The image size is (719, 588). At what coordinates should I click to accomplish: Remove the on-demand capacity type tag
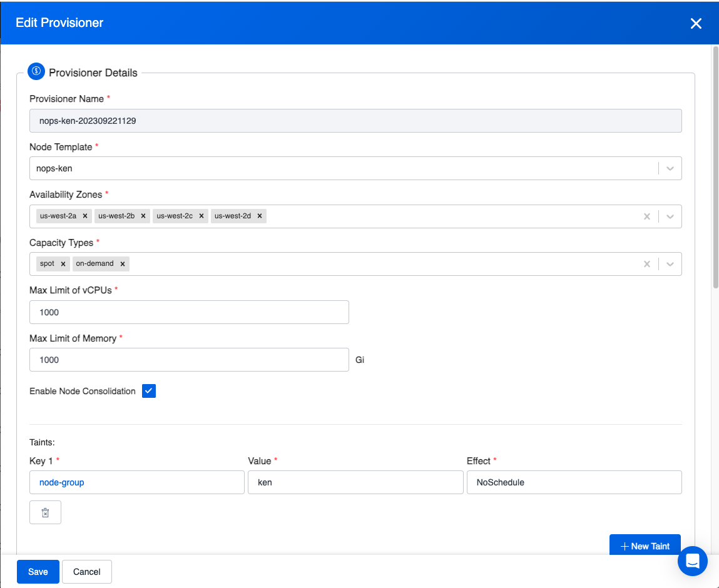click(x=123, y=264)
